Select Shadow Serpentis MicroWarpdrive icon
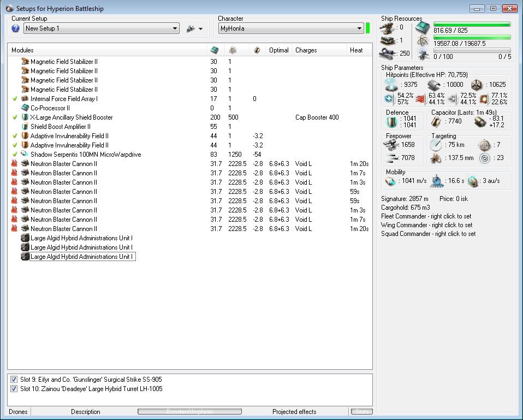This screenshot has height=420, width=523. pyautogui.click(x=25, y=154)
